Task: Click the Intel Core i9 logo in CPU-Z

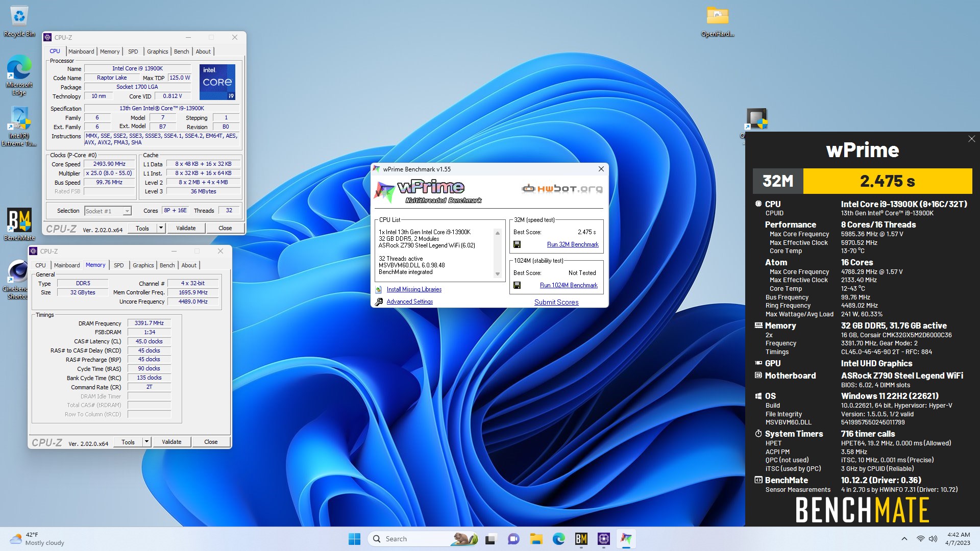Action: [217, 82]
